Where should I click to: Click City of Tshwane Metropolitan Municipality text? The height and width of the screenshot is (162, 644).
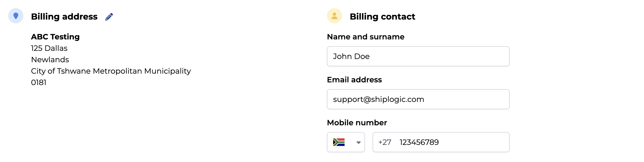coord(111,71)
